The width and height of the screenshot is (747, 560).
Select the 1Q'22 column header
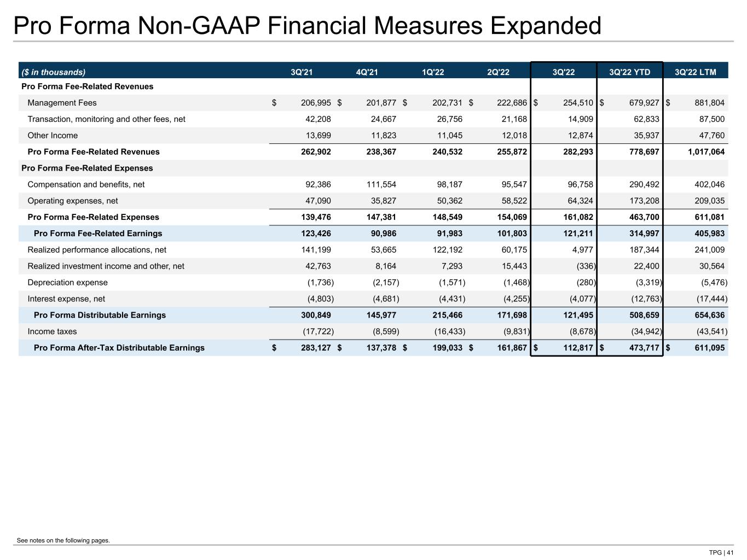pyautogui.click(x=433, y=72)
